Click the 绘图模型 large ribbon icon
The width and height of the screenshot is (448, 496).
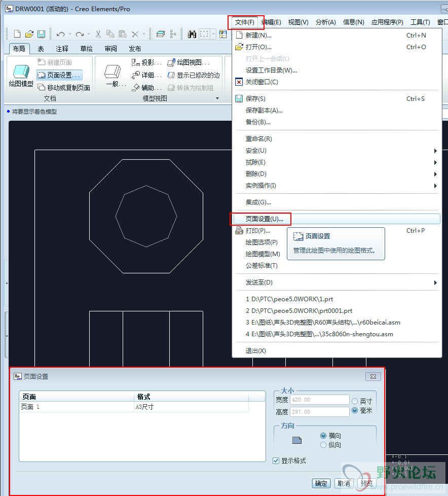point(21,76)
